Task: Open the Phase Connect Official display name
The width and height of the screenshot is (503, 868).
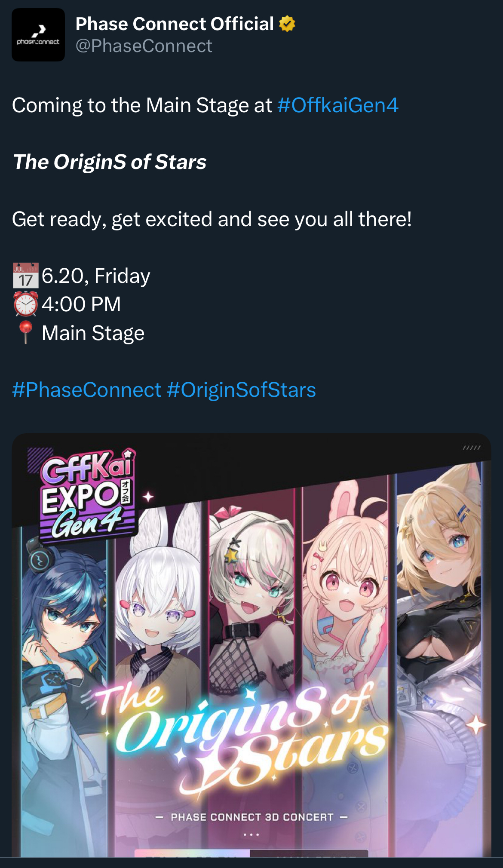Action: (x=175, y=24)
